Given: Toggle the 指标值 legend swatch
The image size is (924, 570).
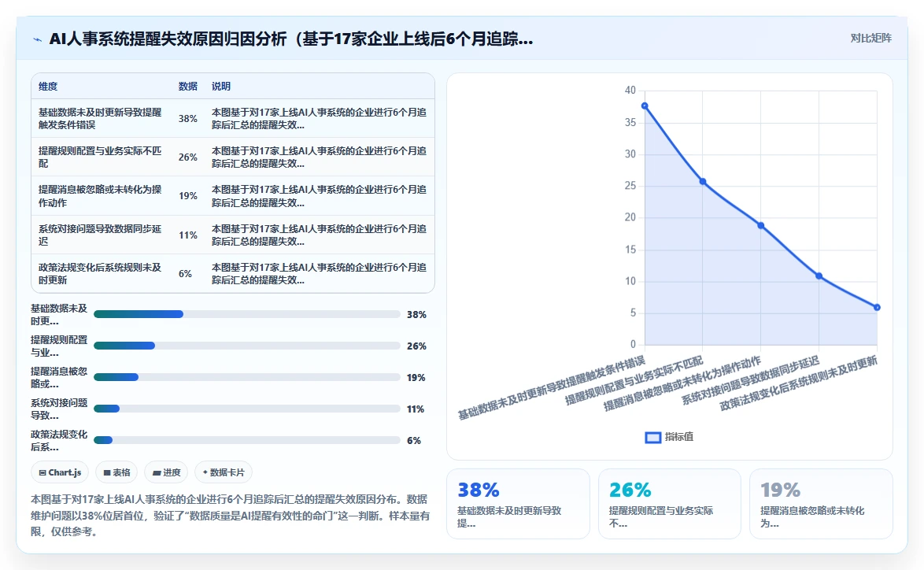Looking at the screenshot, I should tap(653, 438).
